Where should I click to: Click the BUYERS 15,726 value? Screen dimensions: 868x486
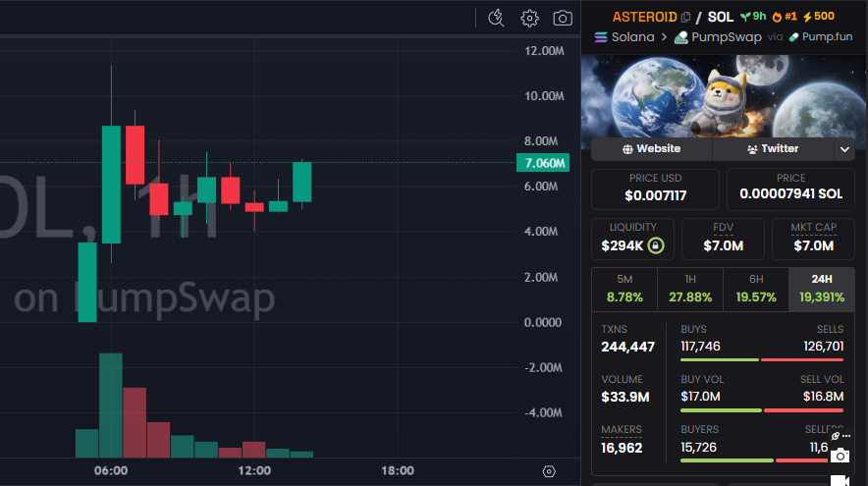tap(698, 448)
